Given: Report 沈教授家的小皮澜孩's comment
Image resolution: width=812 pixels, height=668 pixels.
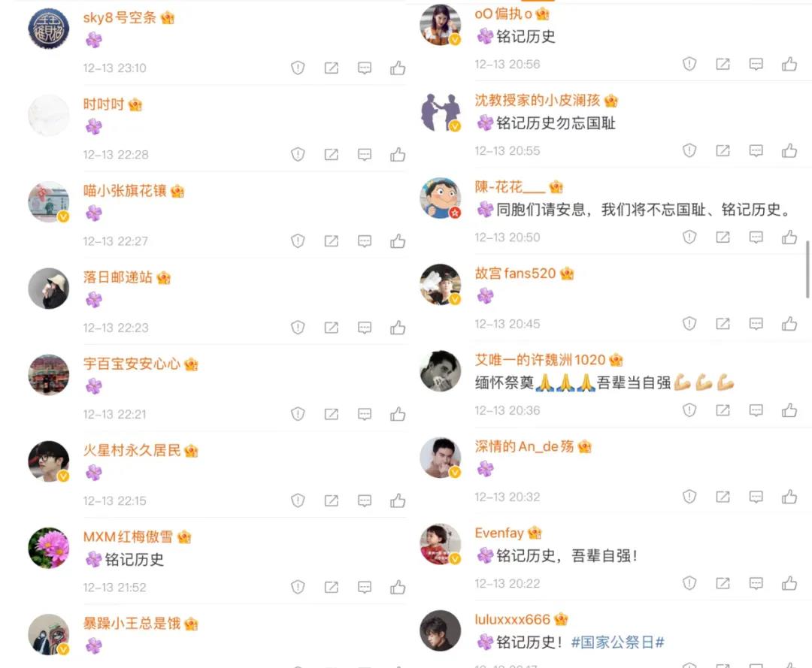Looking at the screenshot, I should 689,150.
